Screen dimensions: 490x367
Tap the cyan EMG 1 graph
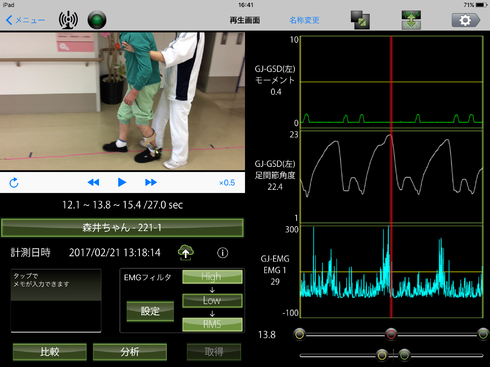click(x=392, y=271)
